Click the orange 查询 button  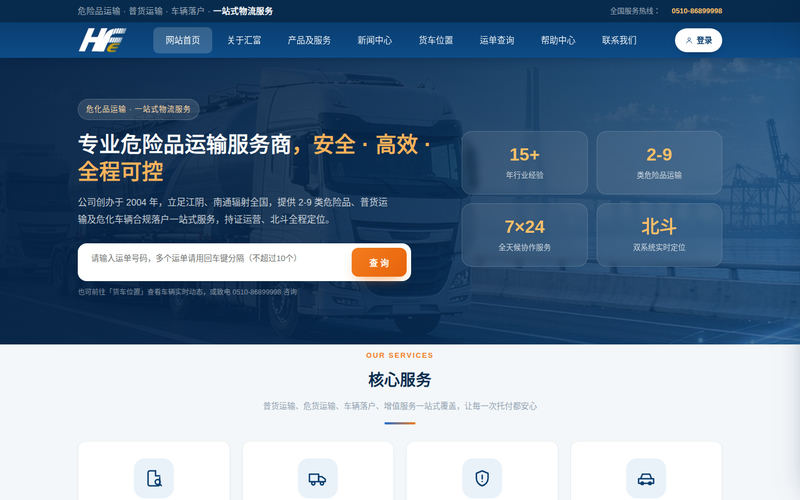point(379,262)
